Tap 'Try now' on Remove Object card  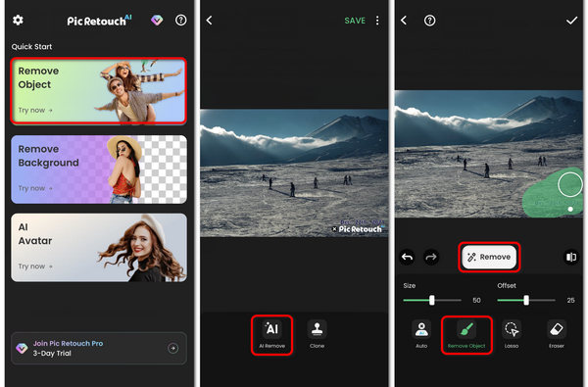tap(35, 111)
